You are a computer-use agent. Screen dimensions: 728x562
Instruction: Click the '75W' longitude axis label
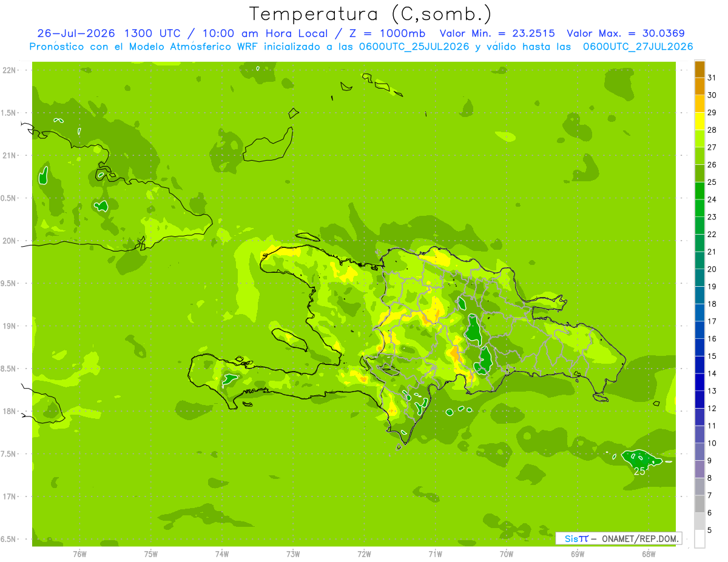pos(150,555)
